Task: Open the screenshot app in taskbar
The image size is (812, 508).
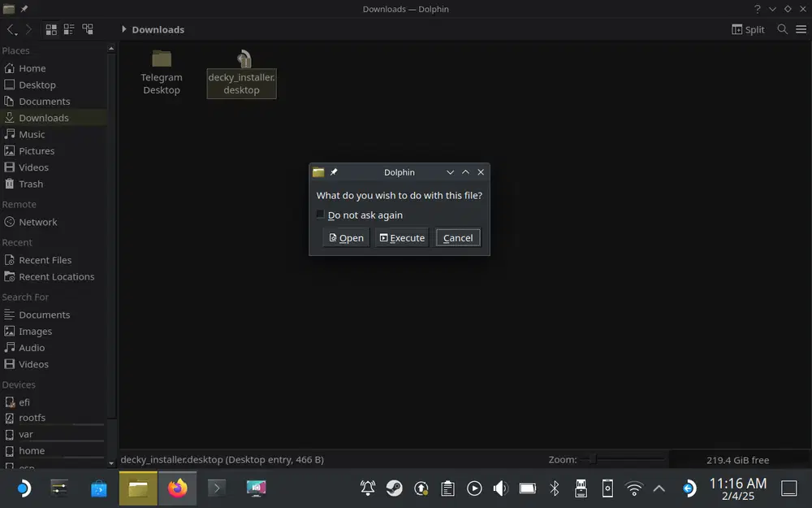Action: point(257,488)
